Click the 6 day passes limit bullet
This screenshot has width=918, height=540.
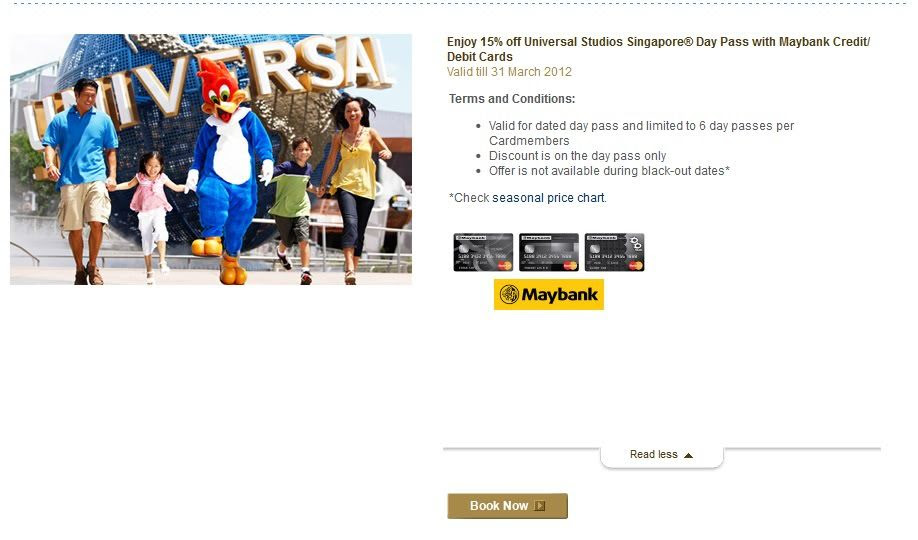[641, 134]
